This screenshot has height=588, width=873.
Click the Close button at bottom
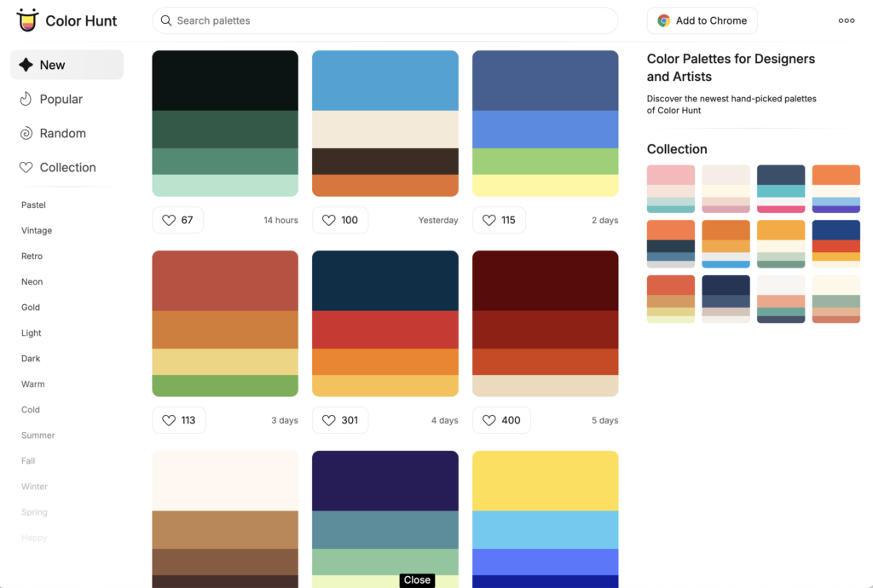(417, 580)
